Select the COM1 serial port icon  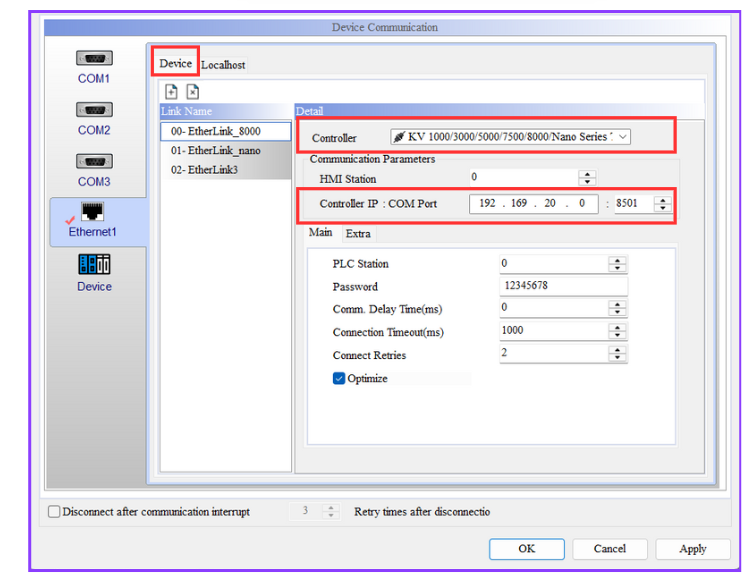pyautogui.click(x=94, y=60)
